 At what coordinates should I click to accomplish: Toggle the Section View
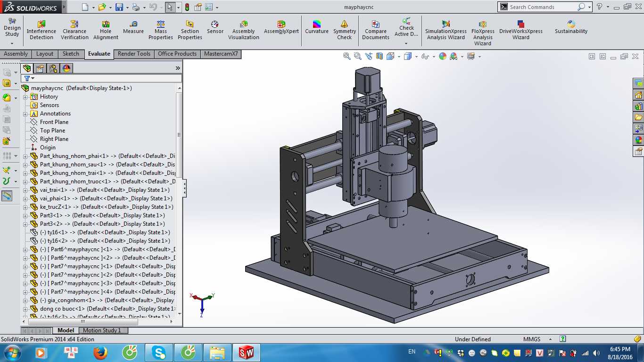[x=380, y=56]
